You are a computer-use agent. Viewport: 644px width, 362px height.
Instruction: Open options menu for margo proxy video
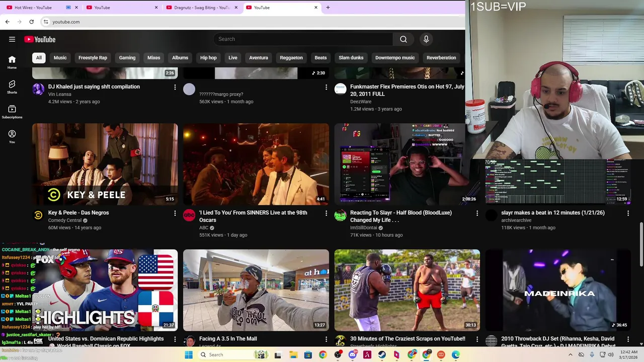326,87
